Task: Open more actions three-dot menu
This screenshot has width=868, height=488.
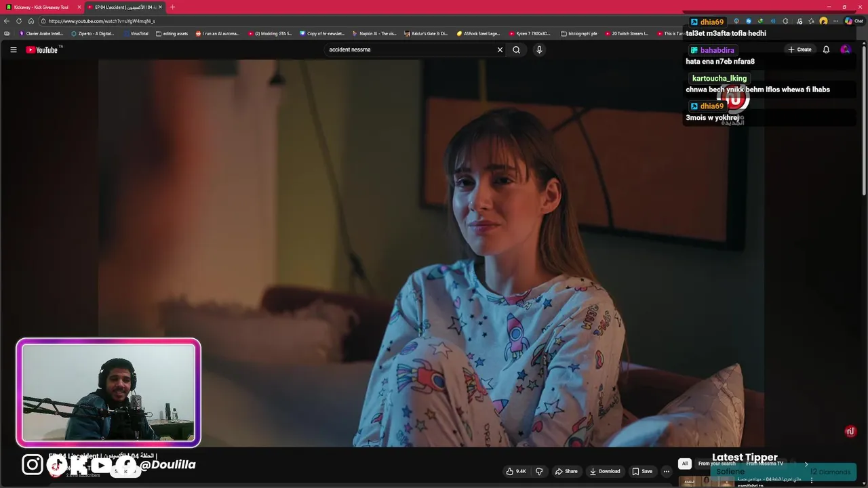Action: coord(667,471)
